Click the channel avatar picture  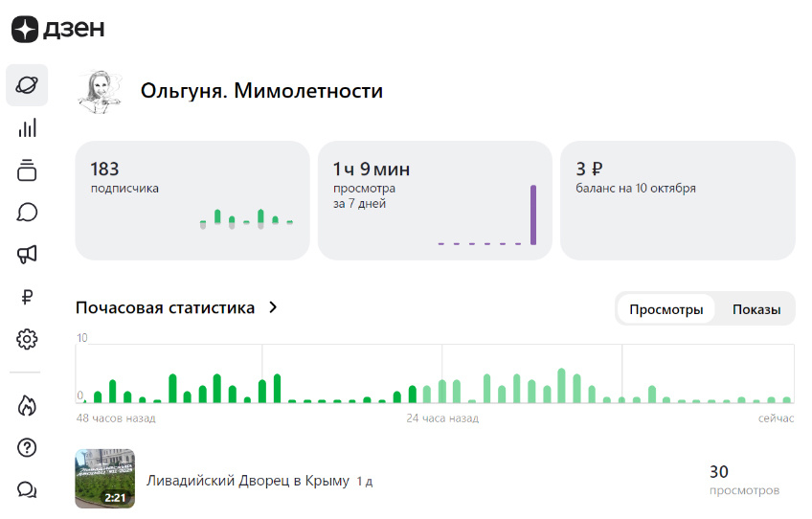tap(101, 92)
